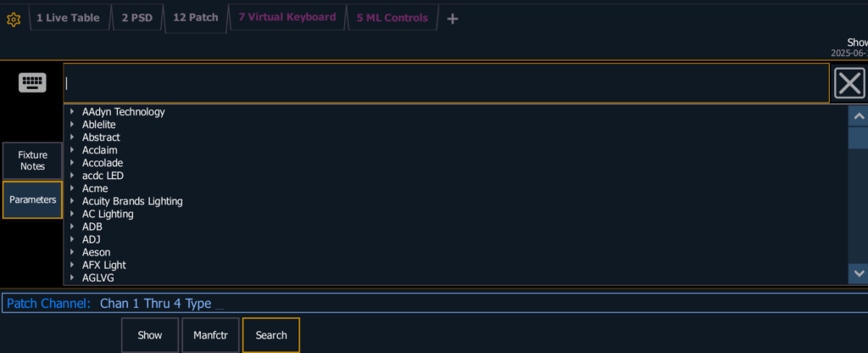868x353 pixels.
Task: Select the 12 Patch tab
Action: tap(196, 18)
